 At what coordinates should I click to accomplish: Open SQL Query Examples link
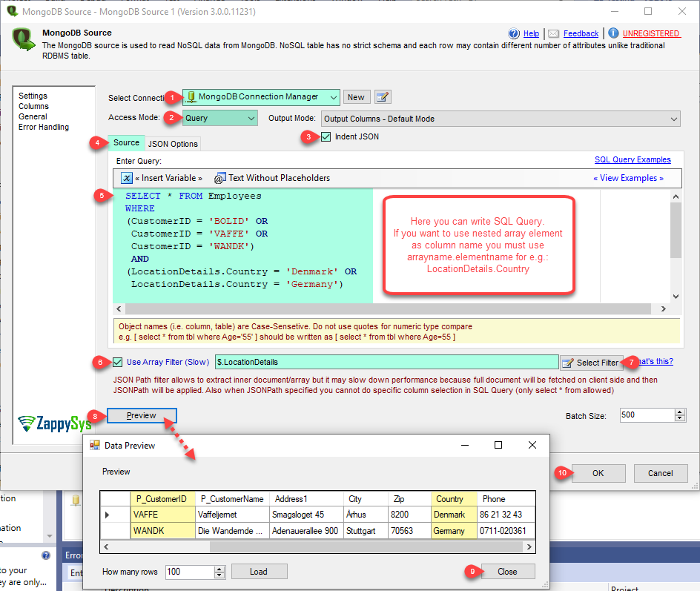(633, 160)
